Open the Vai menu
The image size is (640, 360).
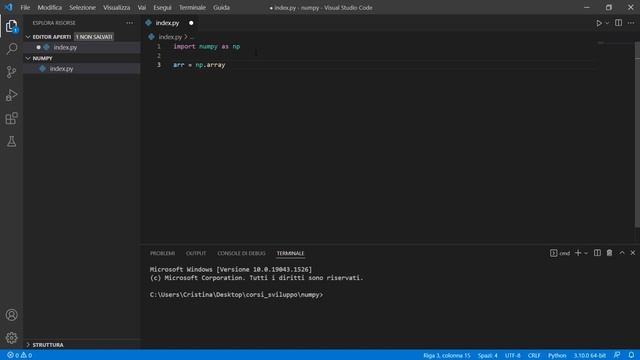point(142,7)
